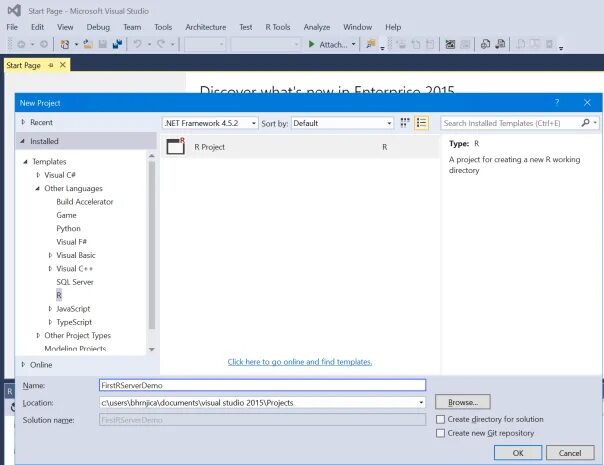Click the search magnifier icon
This screenshot has height=465, width=604.
586,123
